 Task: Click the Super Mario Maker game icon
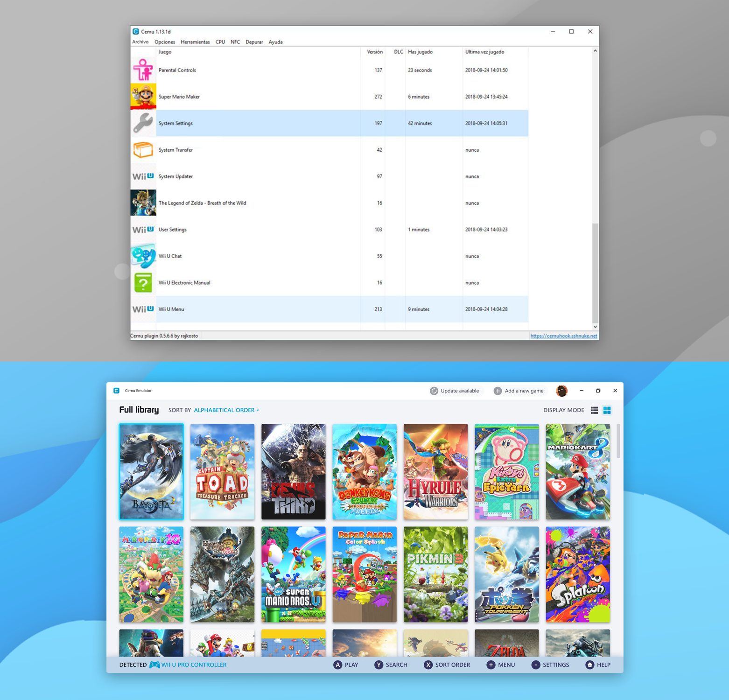coord(143,96)
